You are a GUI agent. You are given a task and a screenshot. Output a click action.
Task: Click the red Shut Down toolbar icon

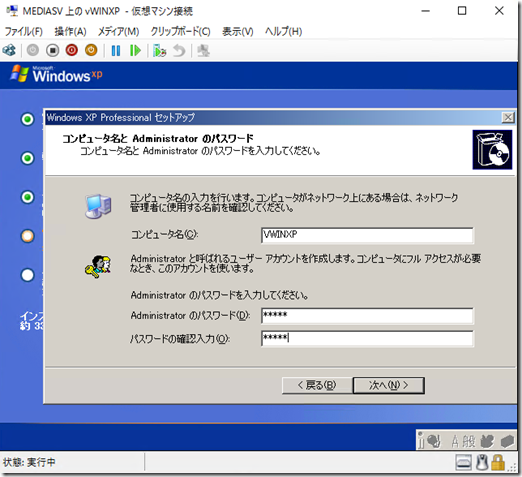tap(72, 51)
